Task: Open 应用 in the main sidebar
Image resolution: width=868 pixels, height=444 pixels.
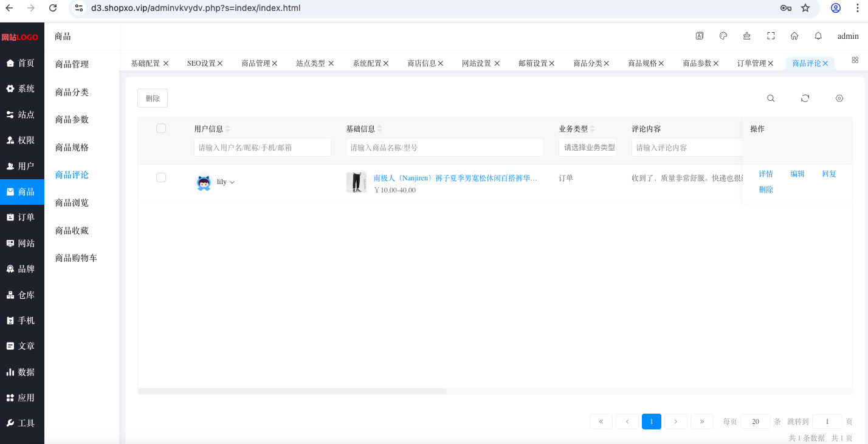Action: coord(22,398)
